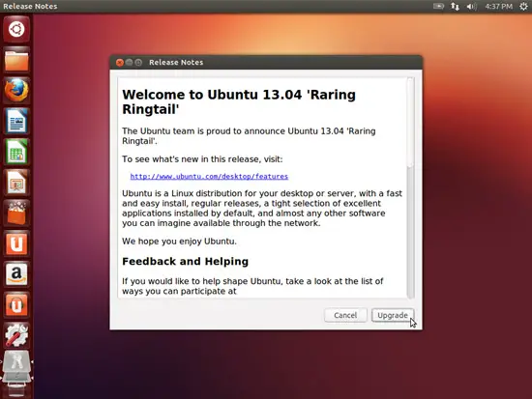This screenshot has width=532, height=399.
Task: Open LibreOffice Calc spreadsheet icon
Action: point(16,152)
